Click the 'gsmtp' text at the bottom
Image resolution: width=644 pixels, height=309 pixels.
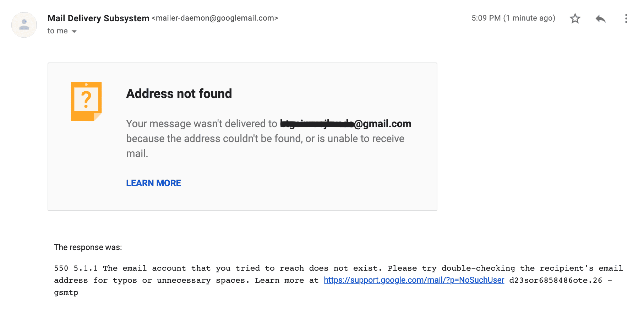[66, 293]
